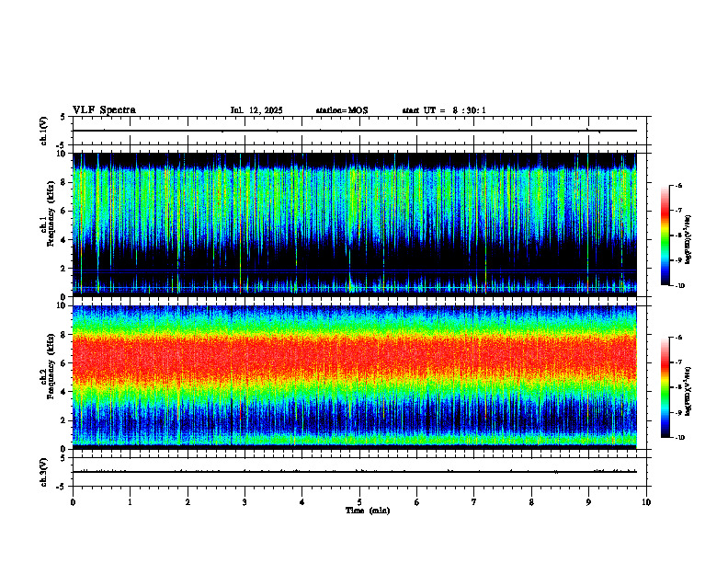Click the "Time (min)" axis label
The height and width of the screenshot is (563, 728).
(x=368, y=511)
